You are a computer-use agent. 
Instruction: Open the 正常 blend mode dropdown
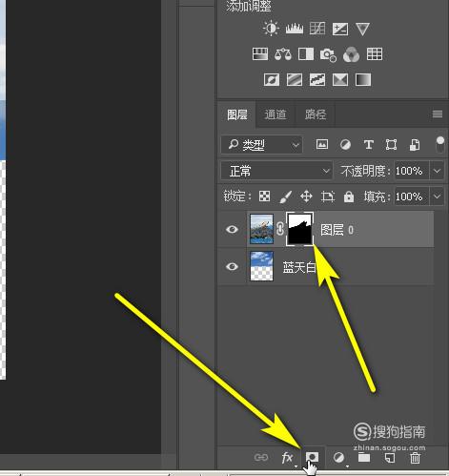pos(276,171)
